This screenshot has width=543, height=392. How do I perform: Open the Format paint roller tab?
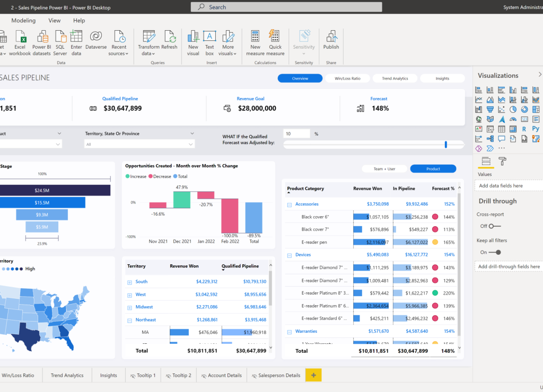pyautogui.click(x=502, y=161)
